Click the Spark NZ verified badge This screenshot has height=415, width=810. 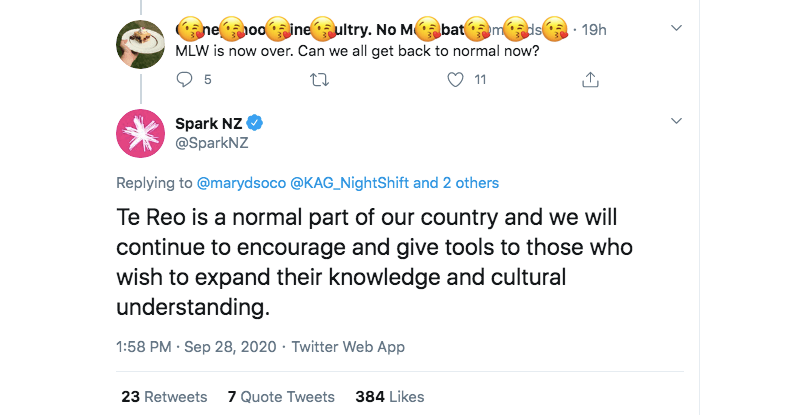[x=256, y=123]
